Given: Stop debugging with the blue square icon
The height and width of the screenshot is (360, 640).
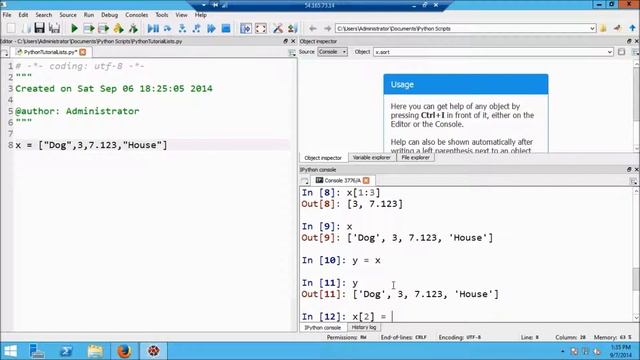Looking at the screenshot, I should click(226, 28).
